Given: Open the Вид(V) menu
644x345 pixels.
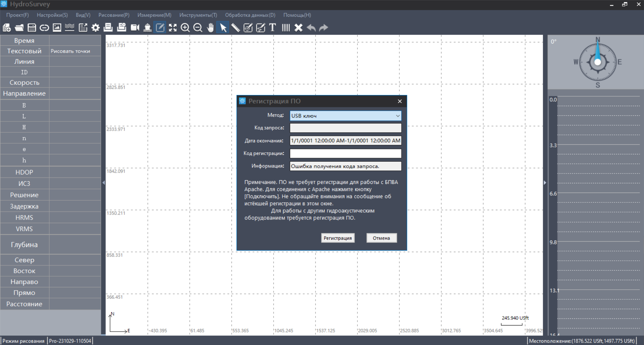Looking at the screenshot, I should click(83, 15).
